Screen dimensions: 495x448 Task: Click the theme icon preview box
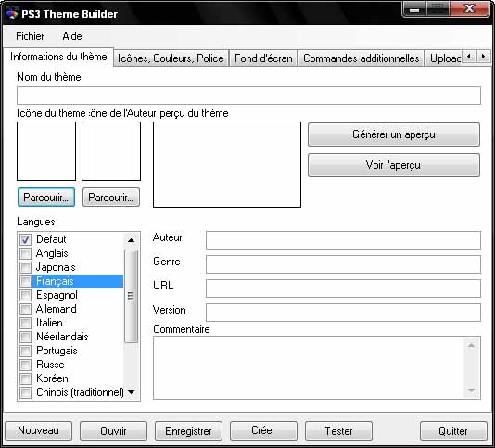pyautogui.click(x=46, y=151)
